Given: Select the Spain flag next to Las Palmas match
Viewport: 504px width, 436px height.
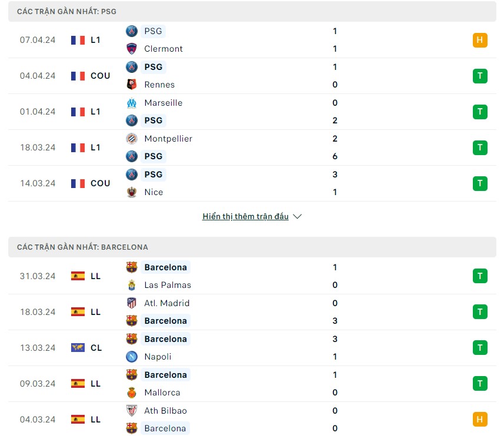Looking at the screenshot, I should coord(77,276).
